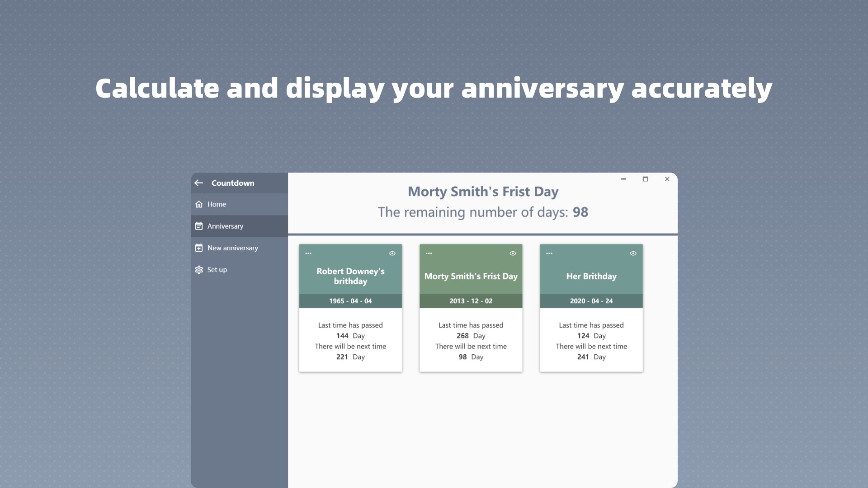This screenshot has width=868, height=488.
Task: Select New anniversary in the sidebar
Action: click(232, 248)
